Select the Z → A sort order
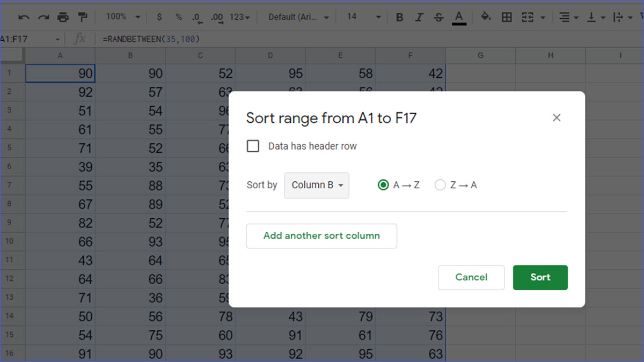The image size is (644, 362). pyautogui.click(x=440, y=185)
